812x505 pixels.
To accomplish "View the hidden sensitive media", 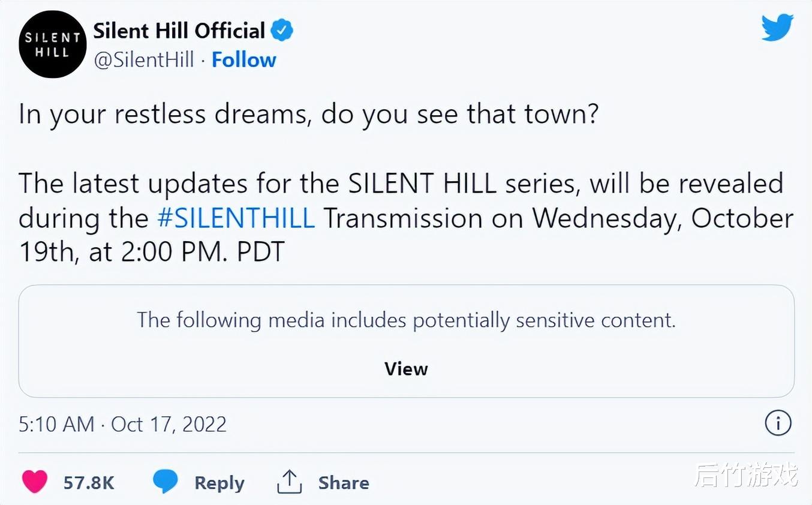I will pos(406,368).
